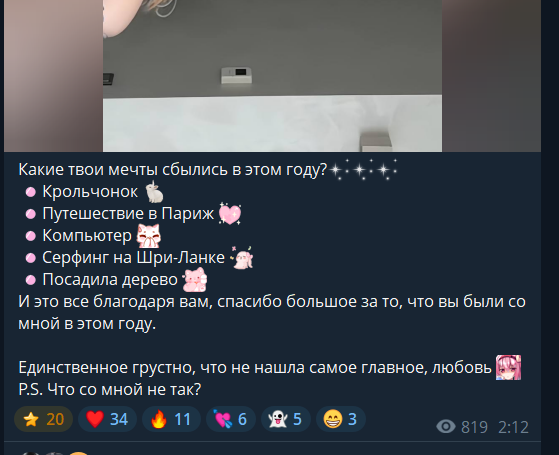Click the ghost bunny emoji after Шри-Ланке
Screen dimensions: 559x455
pos(242,258)
